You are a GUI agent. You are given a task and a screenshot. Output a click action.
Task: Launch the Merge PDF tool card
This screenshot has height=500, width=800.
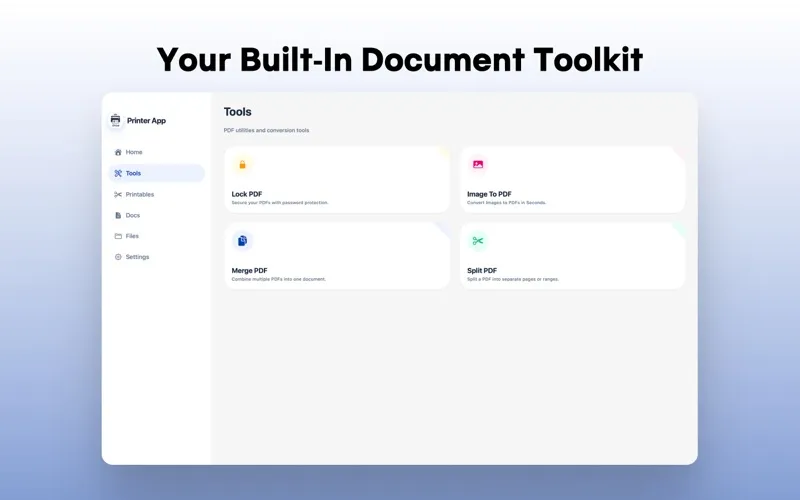click(x=337, y=256)
